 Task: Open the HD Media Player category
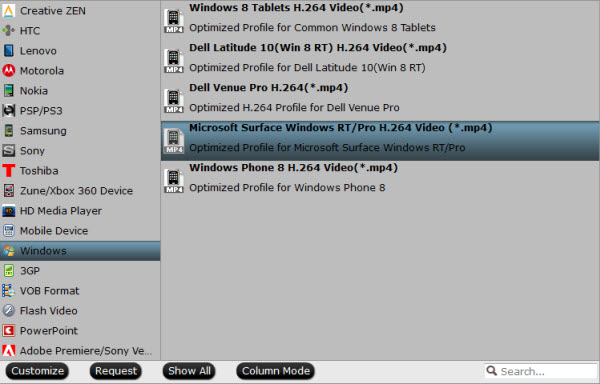[x=80, y=210]
